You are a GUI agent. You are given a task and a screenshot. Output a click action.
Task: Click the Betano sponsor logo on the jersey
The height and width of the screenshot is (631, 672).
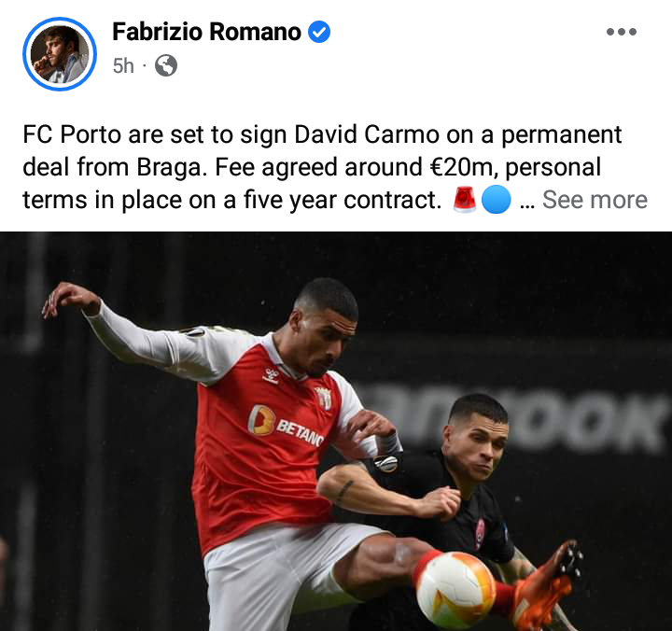point(287,427)
